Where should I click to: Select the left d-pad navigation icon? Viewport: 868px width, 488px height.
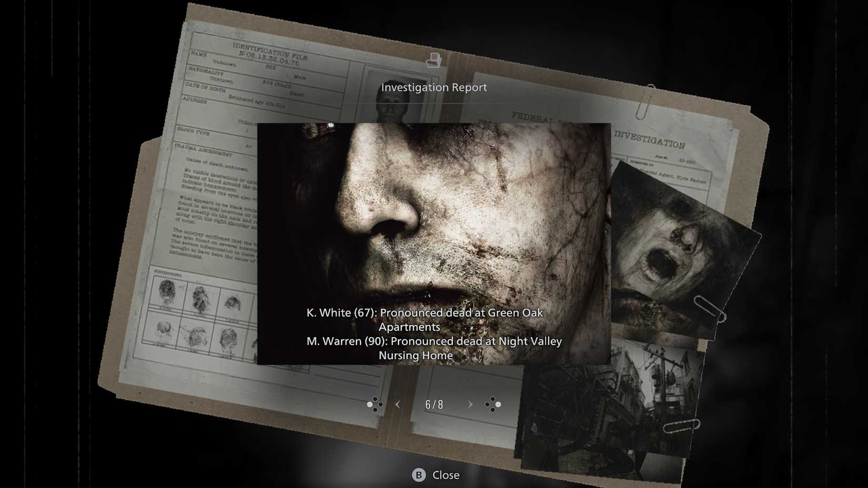pyautogui.click(x=376, y=405)
